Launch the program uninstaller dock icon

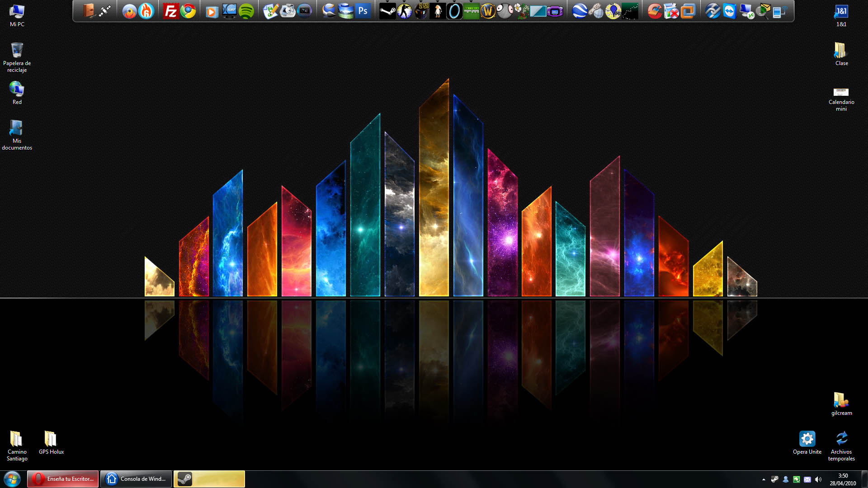coord(671,11)
